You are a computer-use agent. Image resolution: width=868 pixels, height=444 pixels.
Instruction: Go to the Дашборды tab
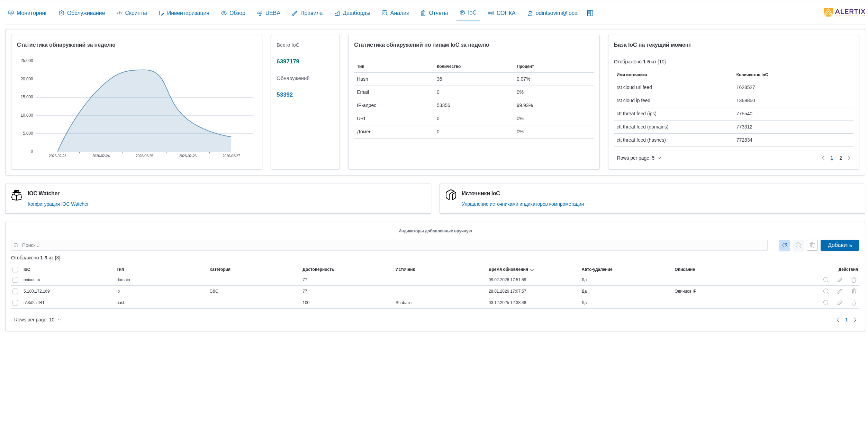tap(352, 13)
